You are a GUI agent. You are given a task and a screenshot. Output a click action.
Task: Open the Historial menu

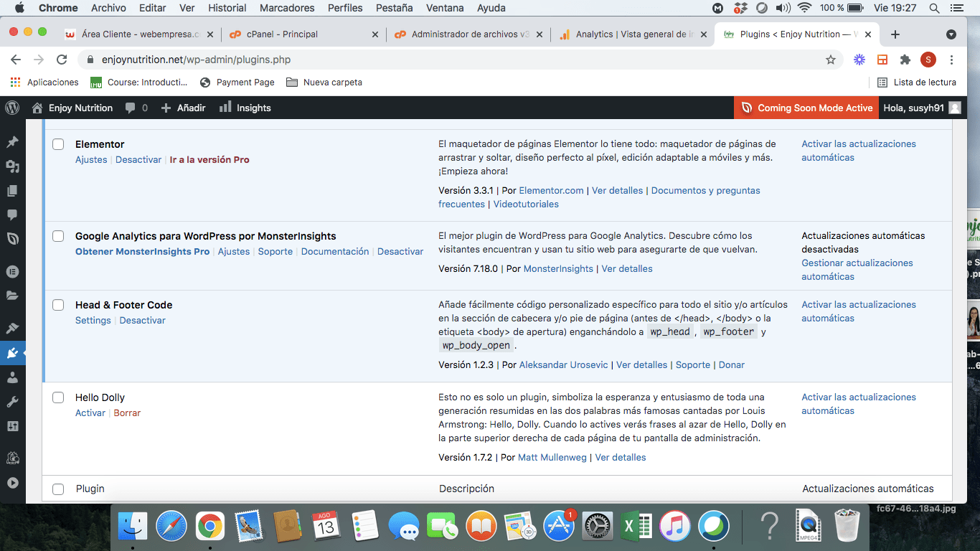point(227,8)
